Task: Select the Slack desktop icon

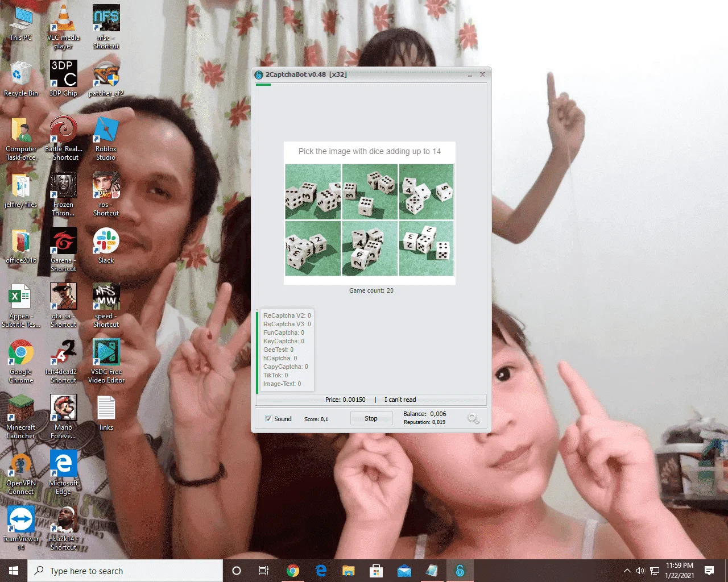Action: pos(106,246)
